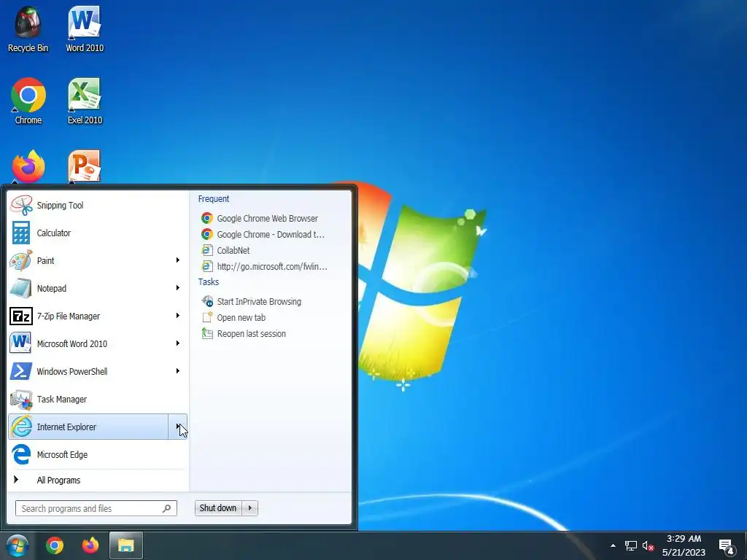The width and height of the screenshot is (747, 560).
Task: Launch Snipping Tool from Start menu
Action: click(x=97, y=205)
